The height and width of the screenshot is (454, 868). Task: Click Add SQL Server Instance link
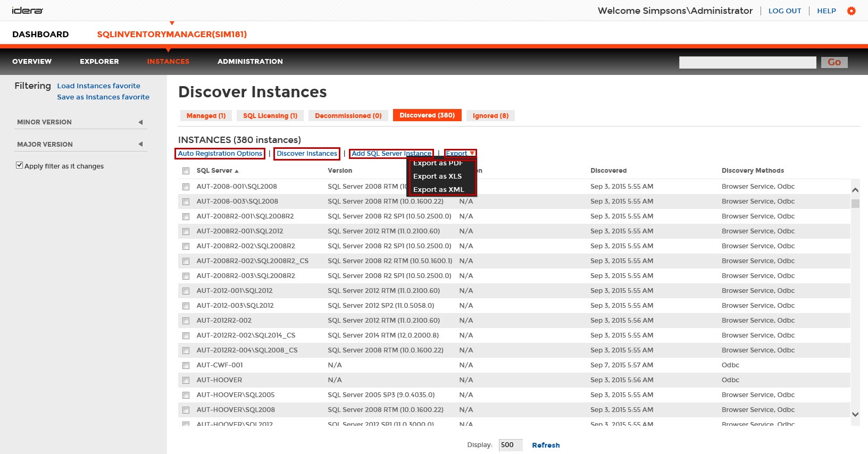[x=391, y=154]
